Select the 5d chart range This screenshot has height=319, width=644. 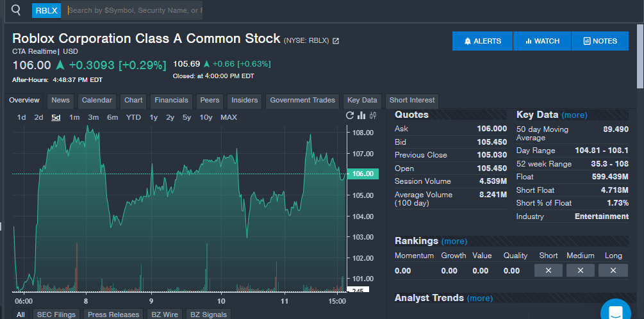tap(56, 117)
